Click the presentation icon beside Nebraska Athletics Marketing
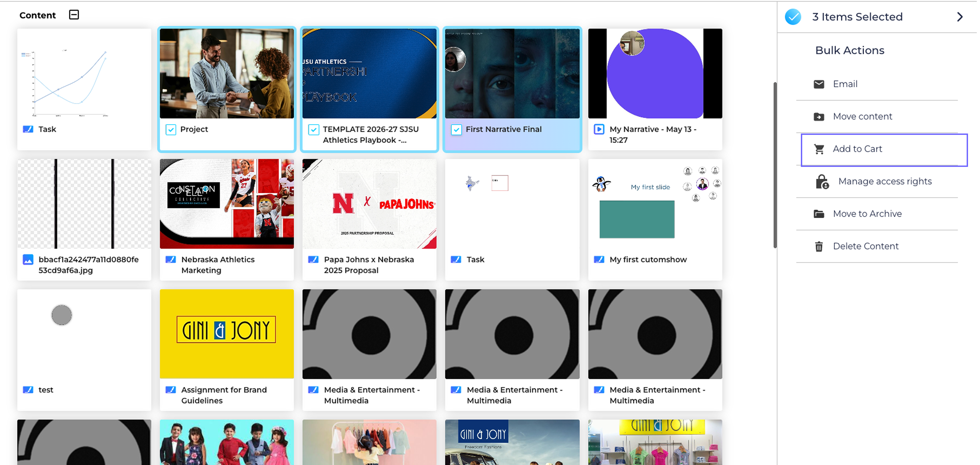This screenshot has height=465, width=980. coord(171,259)
